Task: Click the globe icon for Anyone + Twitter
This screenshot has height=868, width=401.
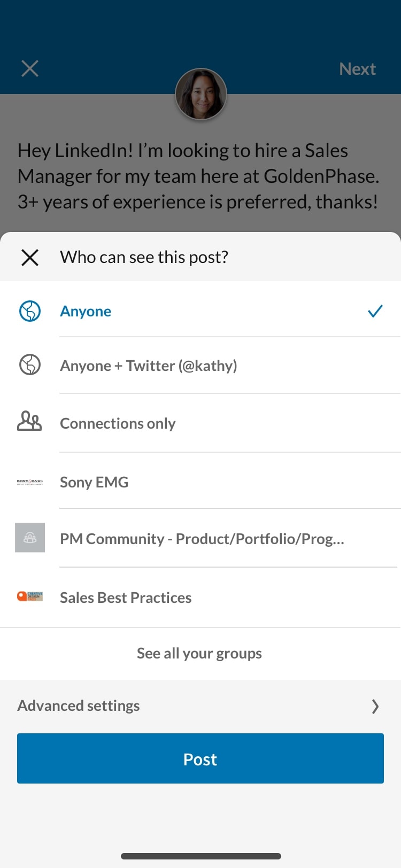Action: [30, 365]
